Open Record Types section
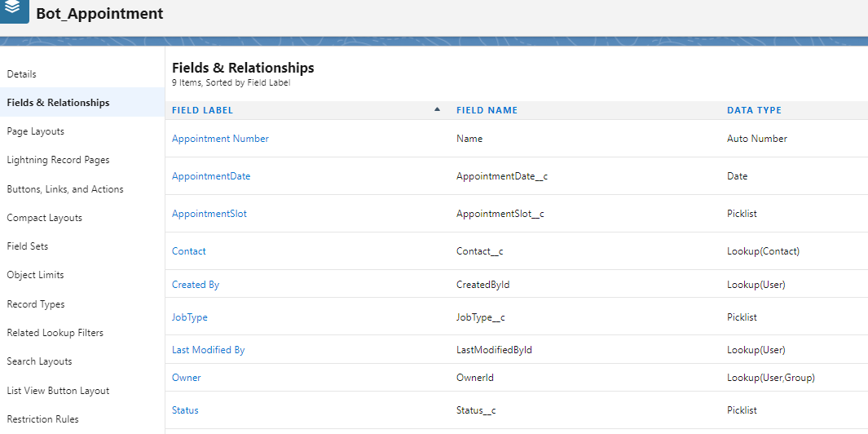This screenshot has height=434, width=868. 36,304
